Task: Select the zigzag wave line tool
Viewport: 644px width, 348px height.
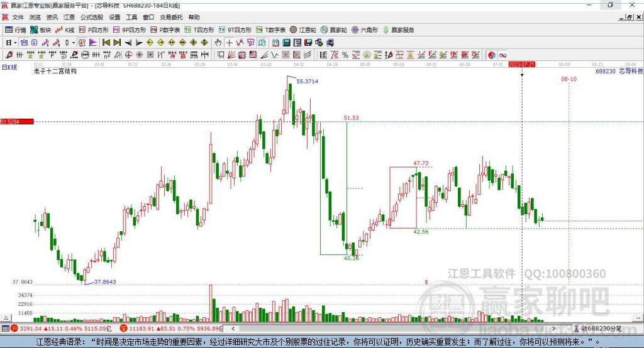Action: 274,55
